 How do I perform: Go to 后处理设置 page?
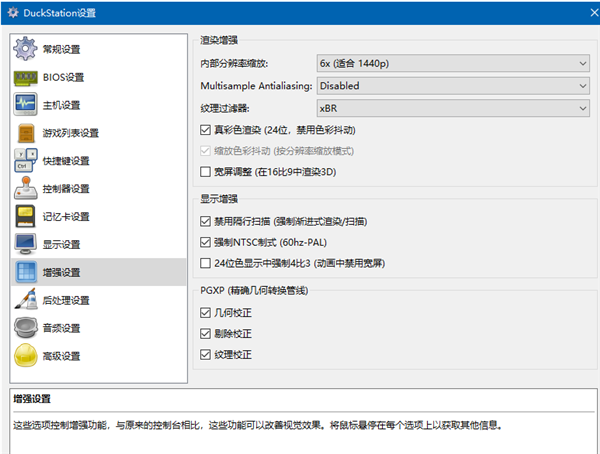[66, 300]
